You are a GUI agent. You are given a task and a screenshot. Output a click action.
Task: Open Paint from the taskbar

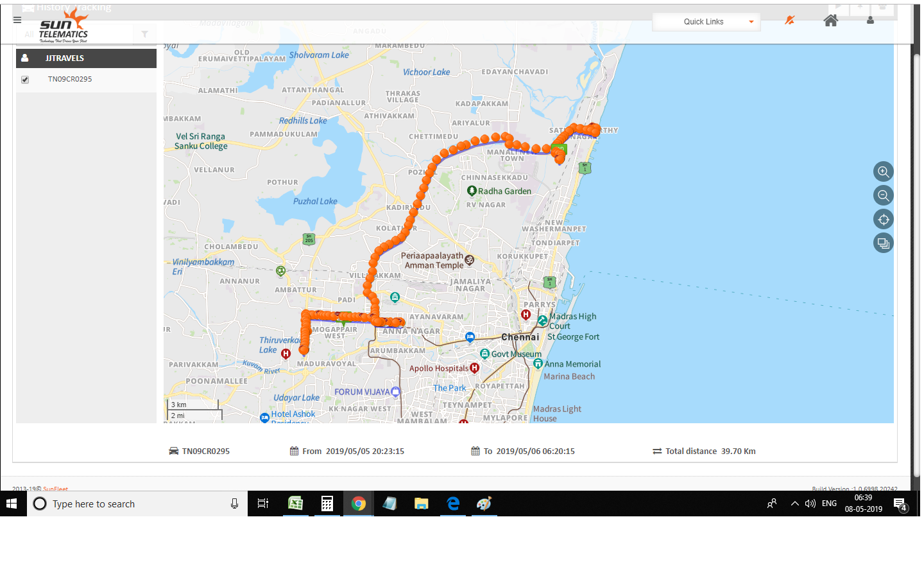click(484, 504)
